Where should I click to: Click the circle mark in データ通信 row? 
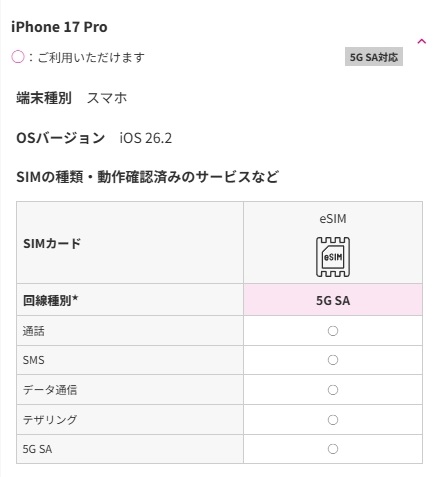(x=333, y=390)
